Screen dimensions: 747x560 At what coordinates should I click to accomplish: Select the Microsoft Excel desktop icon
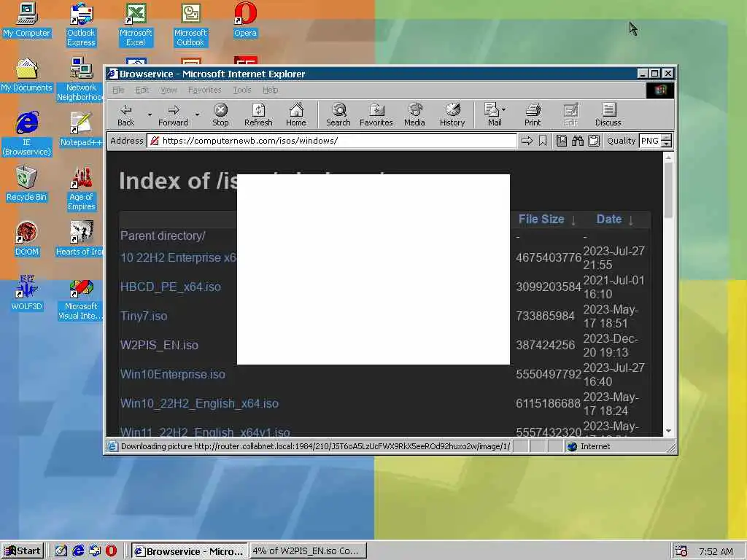[136, 25]
